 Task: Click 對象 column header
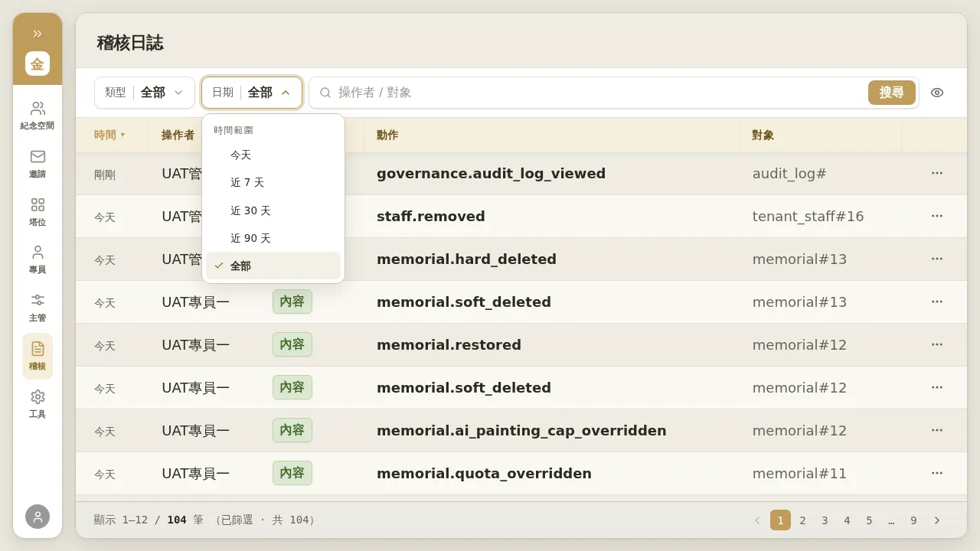(x=763, y=135)
